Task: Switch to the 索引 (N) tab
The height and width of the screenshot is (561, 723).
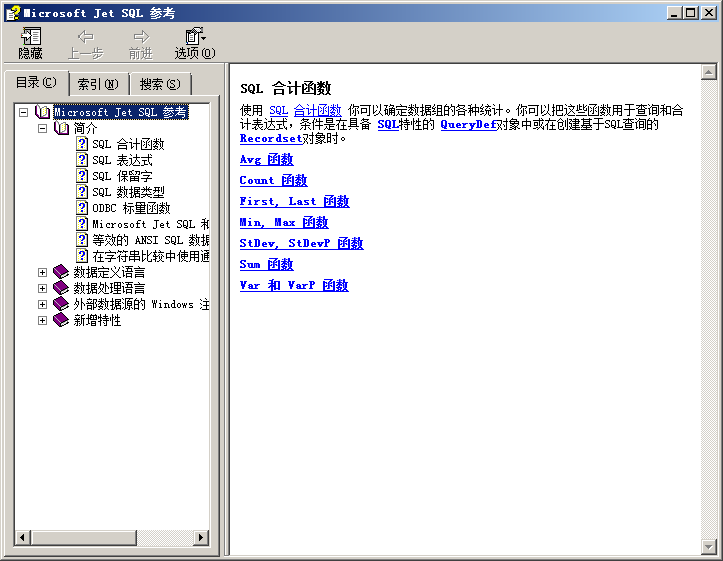Action: [98, 84]
